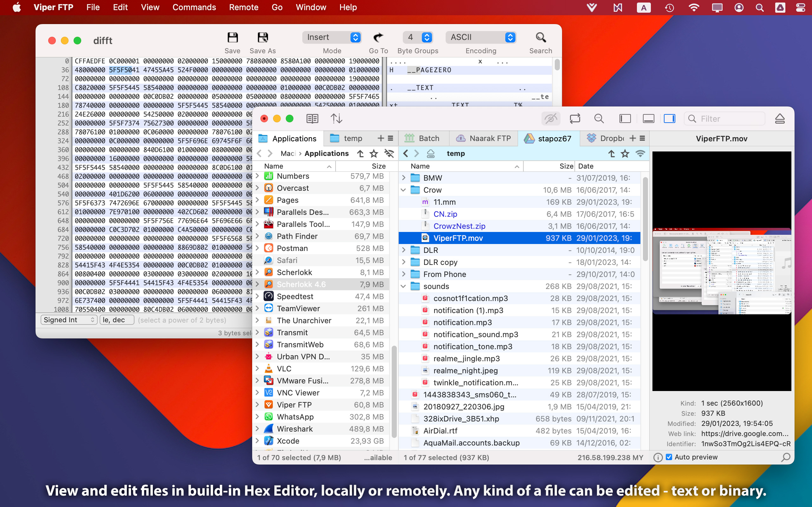Toggle hidden files eye icon
Viewport: 812px width, 507px height.
[x=551, y=119]
